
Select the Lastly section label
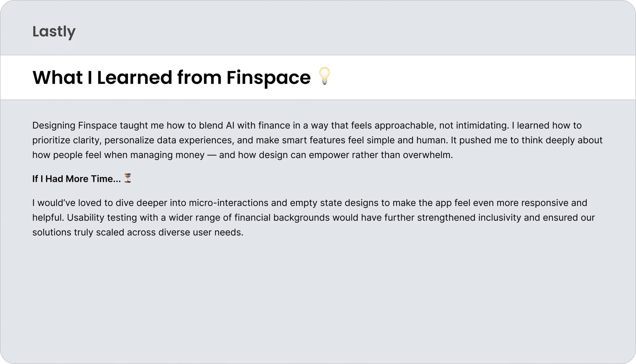click(x=54, y=32)
